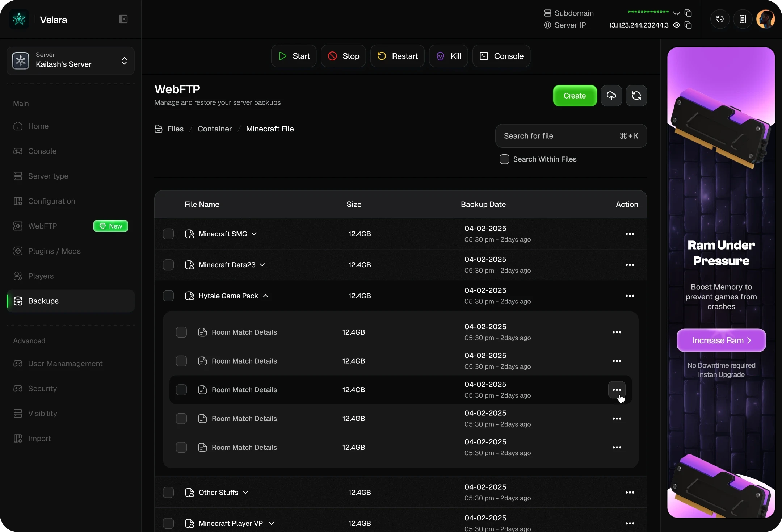Viewport: 782px width, 532px height.
Task: Click the Other Stuffs file icon
Action: (189, 493)
